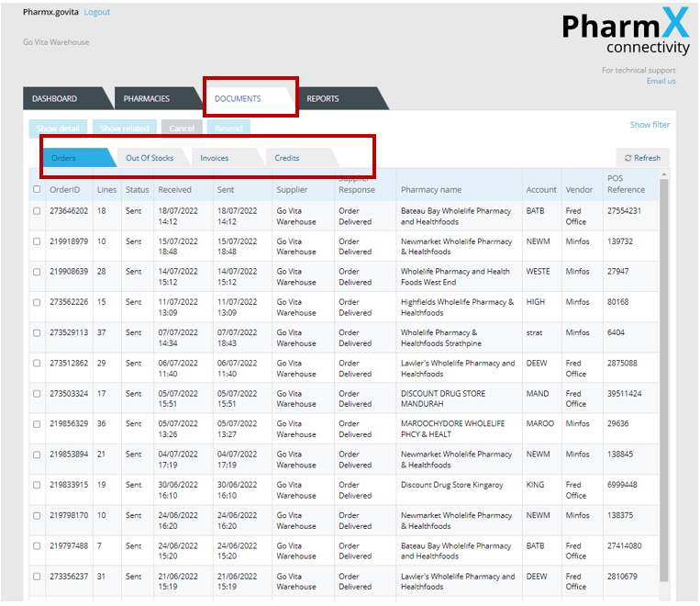Click the Email us support link

click(661, 82)
